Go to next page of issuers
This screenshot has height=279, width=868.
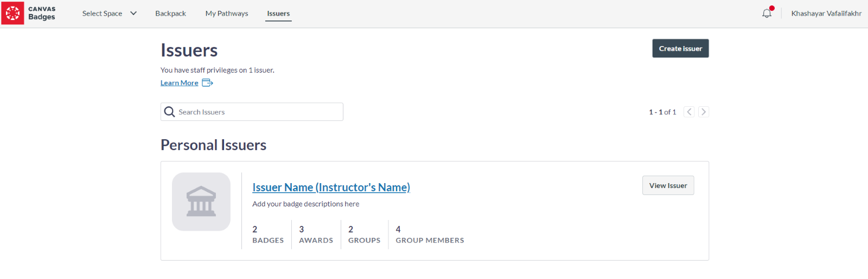coord(704,112)
